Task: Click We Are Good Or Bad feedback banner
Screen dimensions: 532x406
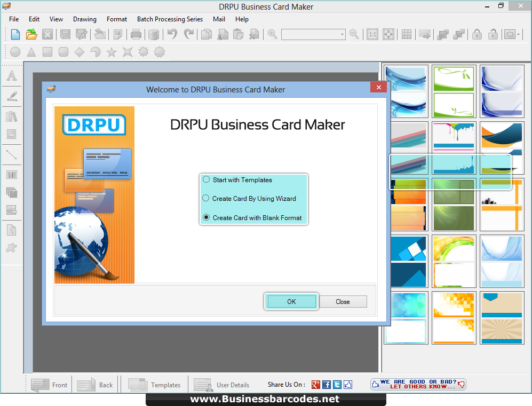Action: point(418,384)
